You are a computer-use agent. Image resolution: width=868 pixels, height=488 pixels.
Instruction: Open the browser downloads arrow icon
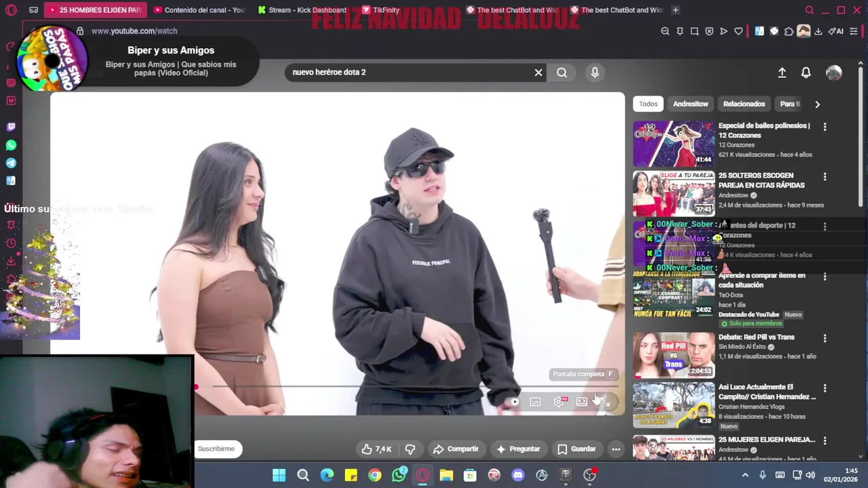click(818, 31)
